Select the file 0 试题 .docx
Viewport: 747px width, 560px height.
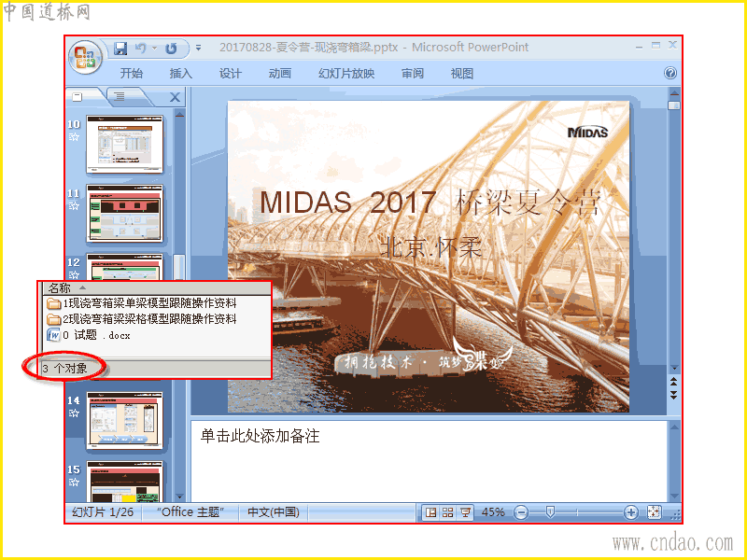(88, 335)
